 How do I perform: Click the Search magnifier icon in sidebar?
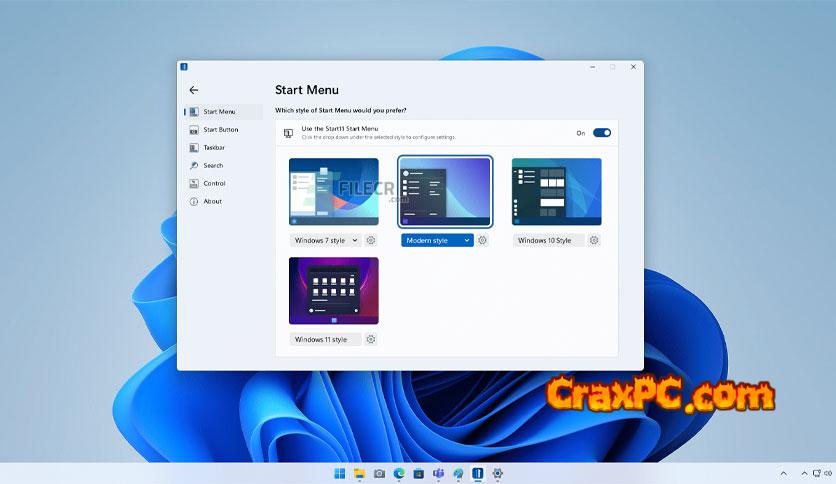pyautogui.click(x=194, y=165)
